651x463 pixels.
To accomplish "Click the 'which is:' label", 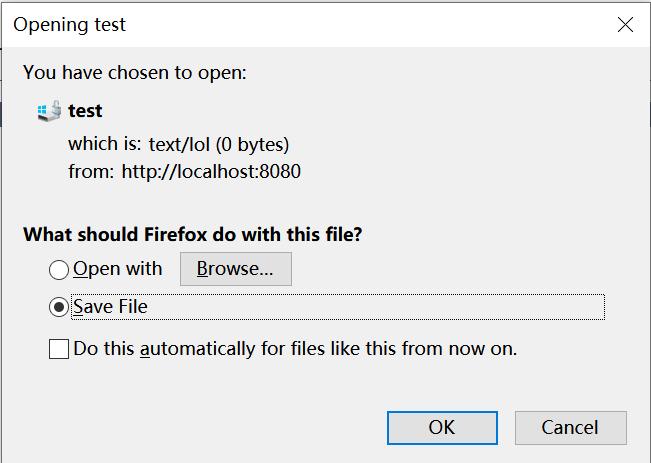I will click(105, 144).
